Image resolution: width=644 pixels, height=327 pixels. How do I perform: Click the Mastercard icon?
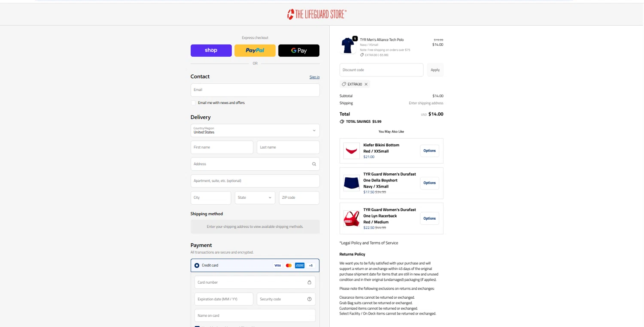(x=289, y=266)
